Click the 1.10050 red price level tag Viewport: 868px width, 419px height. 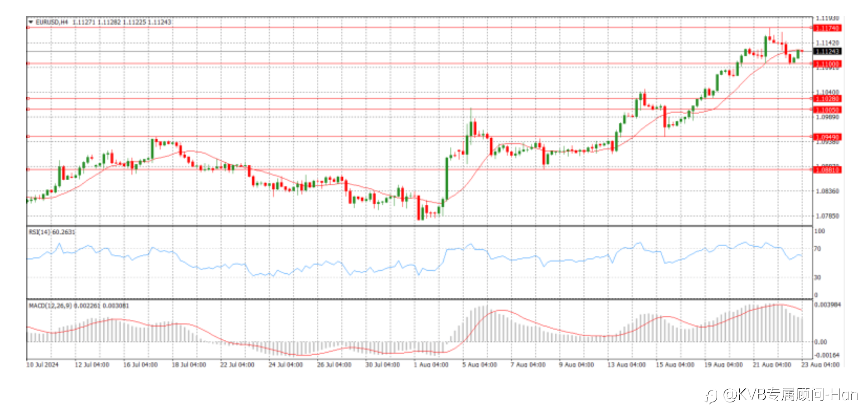827,110
